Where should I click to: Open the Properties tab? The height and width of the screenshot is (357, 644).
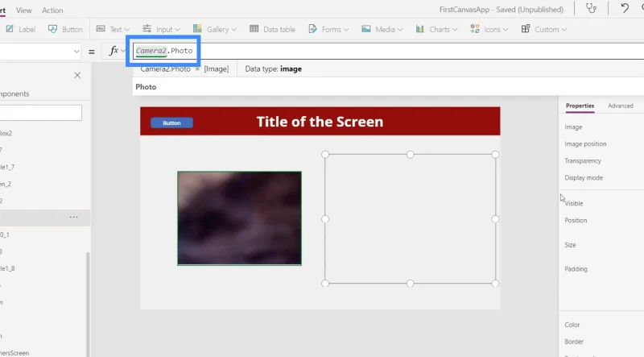click(x=580, y=106)
